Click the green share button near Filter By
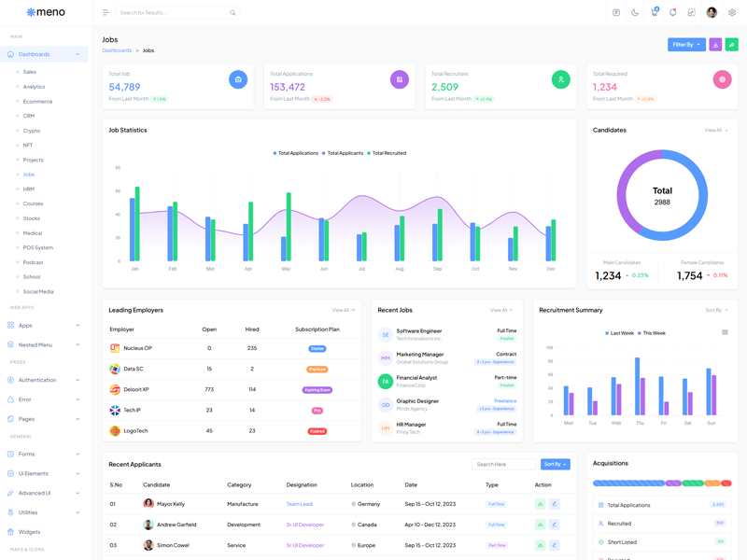Viewport: 747px width, 560px height. (732, 45)
